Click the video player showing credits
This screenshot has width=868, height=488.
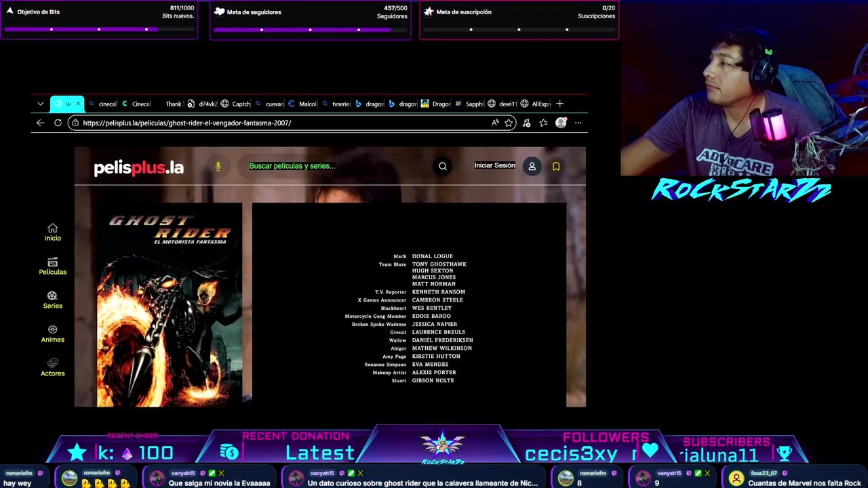409,305
